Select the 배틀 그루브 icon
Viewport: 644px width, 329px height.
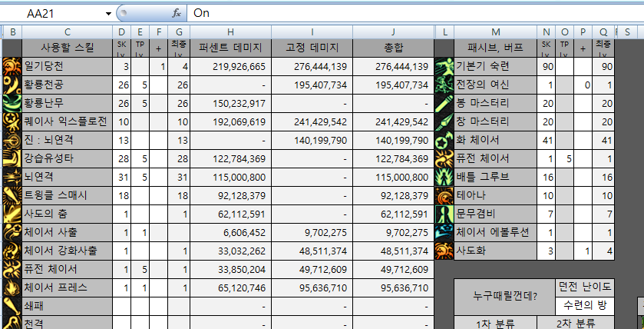[444, 177]
